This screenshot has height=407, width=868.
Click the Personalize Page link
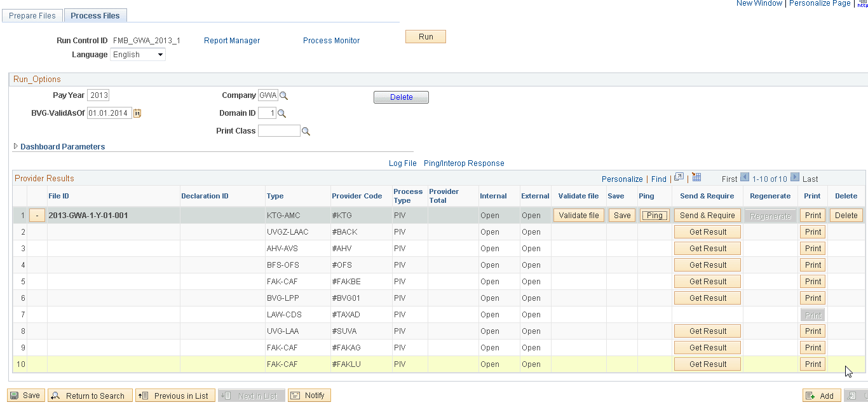tap(820, 3)
